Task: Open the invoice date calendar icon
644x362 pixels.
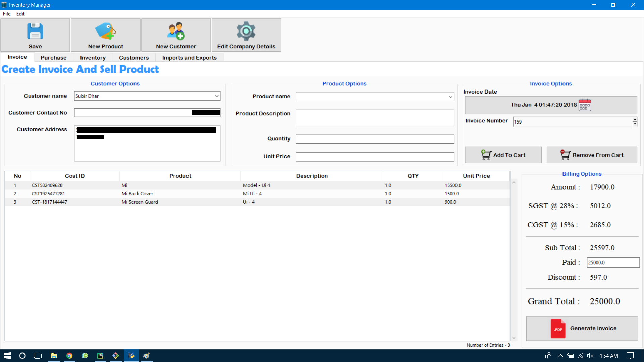Action: [585, 105]
